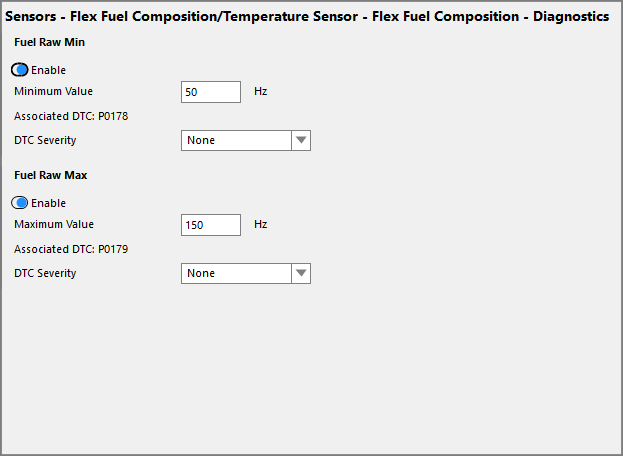Select the Fuel Raw Max section heading
623x456 pixels.
coord(51,175)
